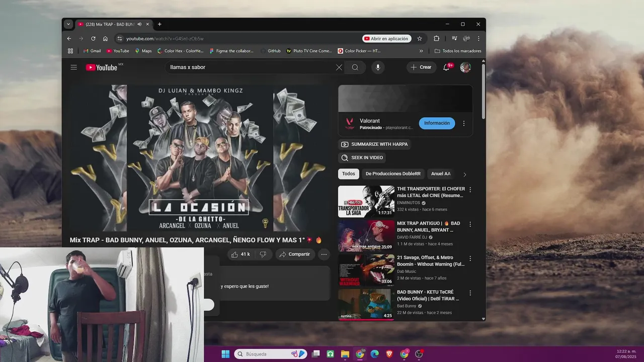
Task: Mute the tab with speaker icon
Action: 139,24
